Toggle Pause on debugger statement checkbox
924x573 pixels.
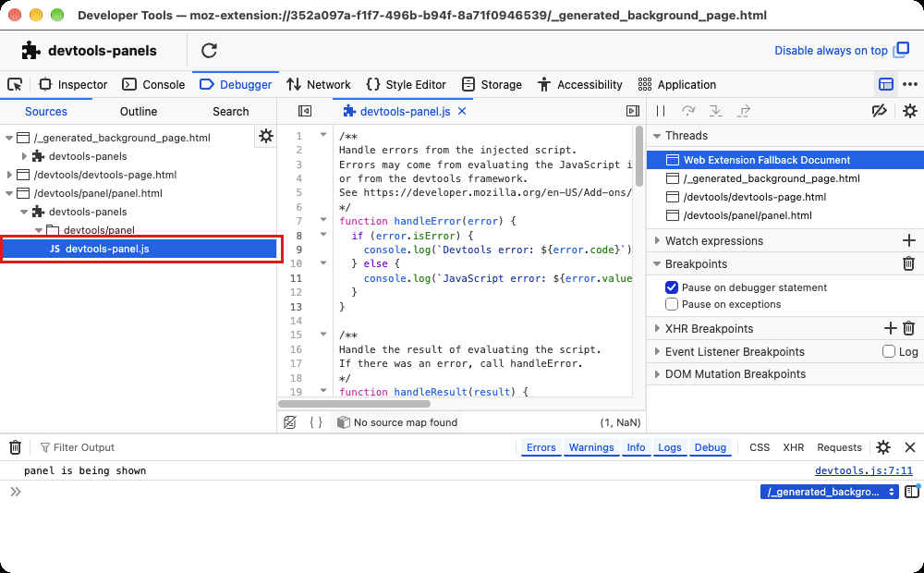672,287
